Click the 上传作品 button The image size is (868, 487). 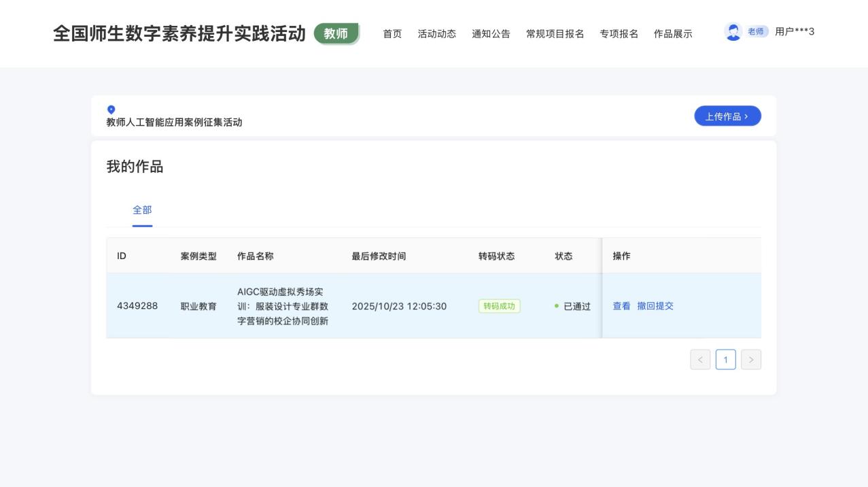click(x=727, y=116)
